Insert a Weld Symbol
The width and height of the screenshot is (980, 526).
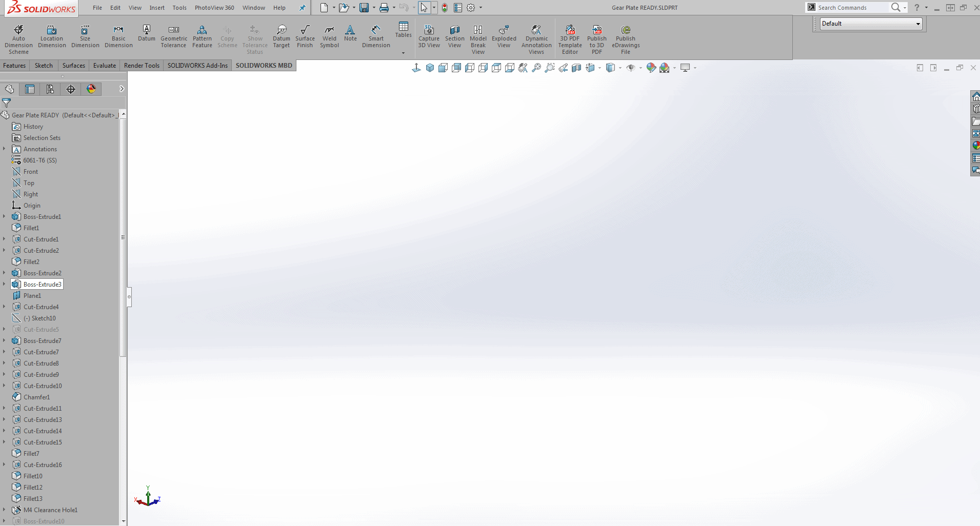pyautogui.click(x=329, y=36)
